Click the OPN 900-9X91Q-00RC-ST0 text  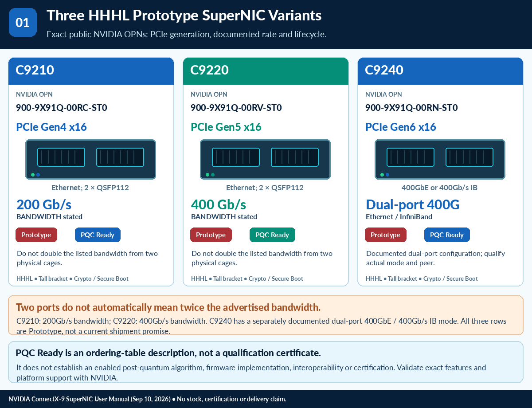pyautogui.click(x=62, y=108)
